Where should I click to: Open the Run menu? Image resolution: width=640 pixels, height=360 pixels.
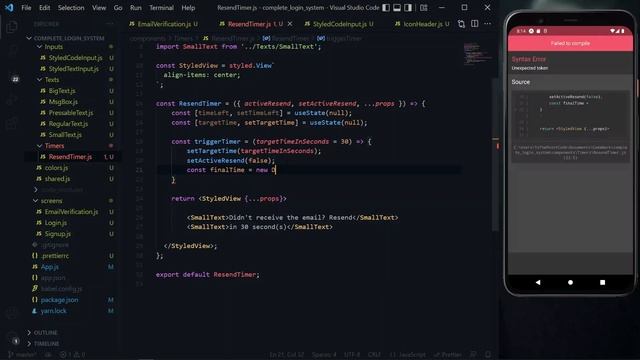(136, 8)
